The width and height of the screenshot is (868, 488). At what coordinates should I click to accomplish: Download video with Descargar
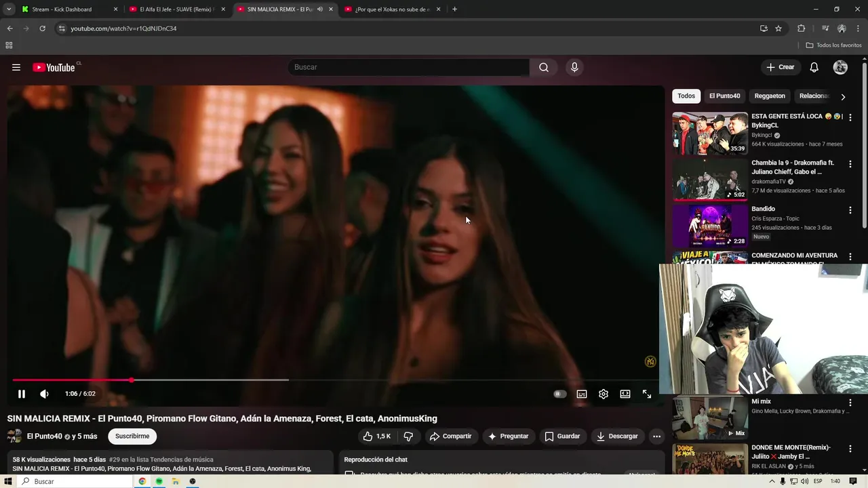pyautogui.click(x=617, y=436)
